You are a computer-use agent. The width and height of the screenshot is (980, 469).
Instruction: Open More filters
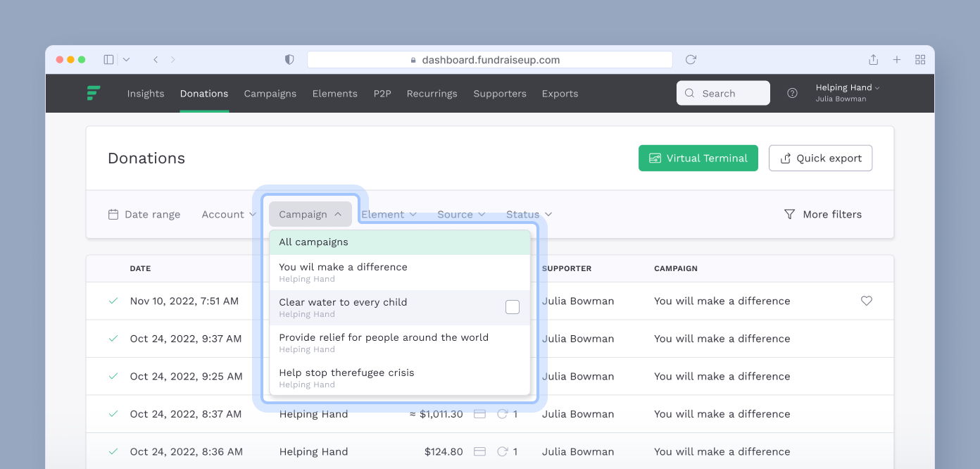[x=823, y=214]
